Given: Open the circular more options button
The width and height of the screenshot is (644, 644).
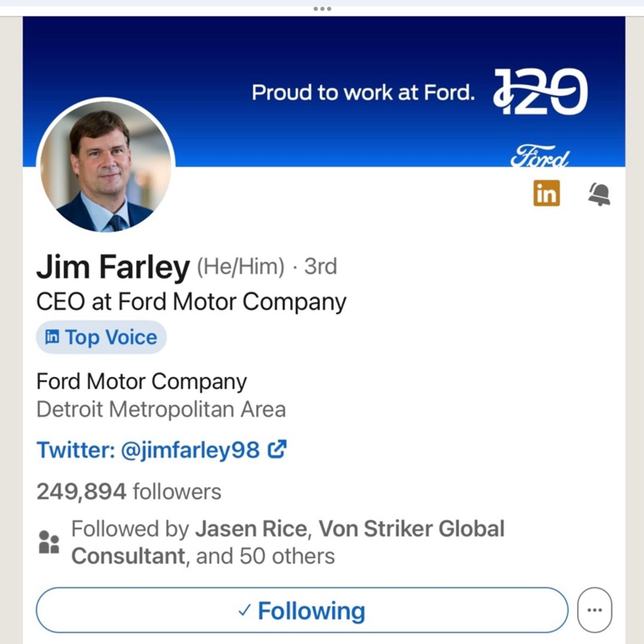Looking at the screenshot, I should click(594, 610).
